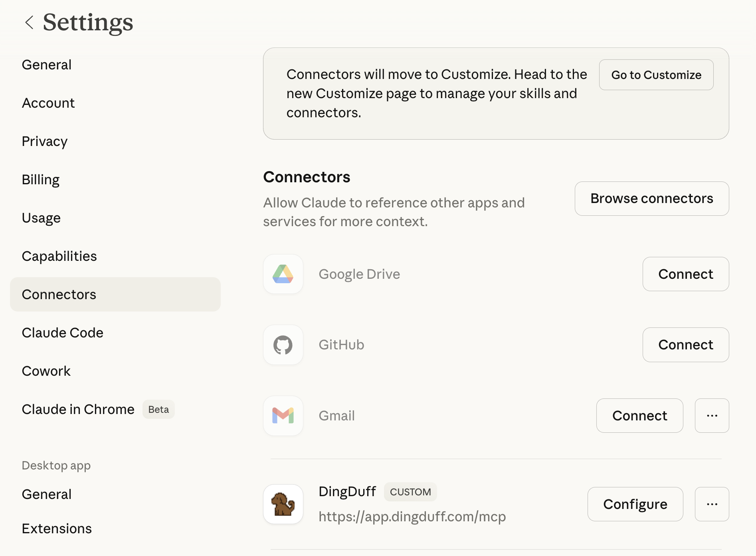Open Claude in Chrome settings
Viewport: 756px width, 556px height.
[78, 409]
